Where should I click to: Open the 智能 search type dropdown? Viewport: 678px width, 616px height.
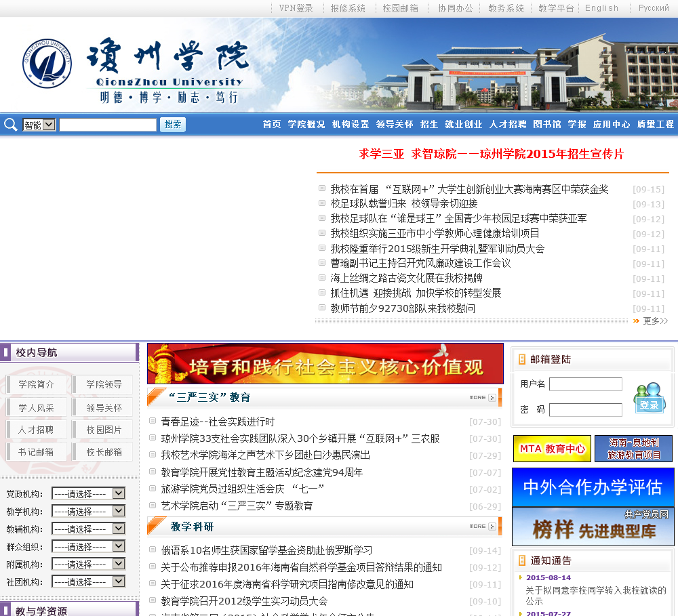pos(39,125)
